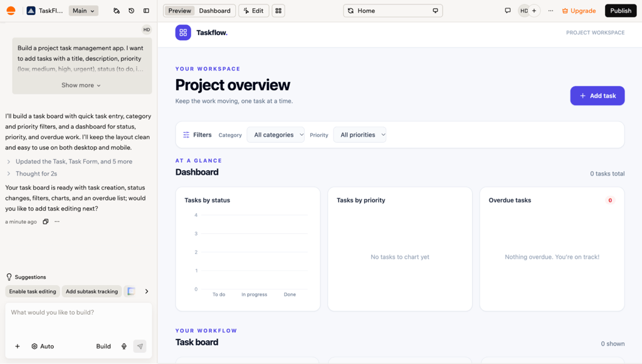The height and width of the screenshot is (364, 642).
Task: Click the In progress chart axis label
Action: [255, 294]
